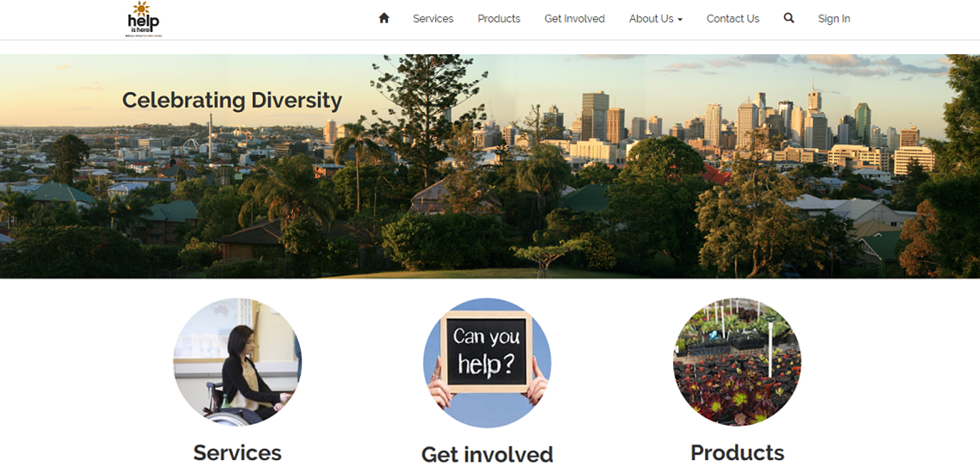The height and width of the screenshot is (473, 980).
Task: Click the Sign In link
Action: [x=834, y=18]
